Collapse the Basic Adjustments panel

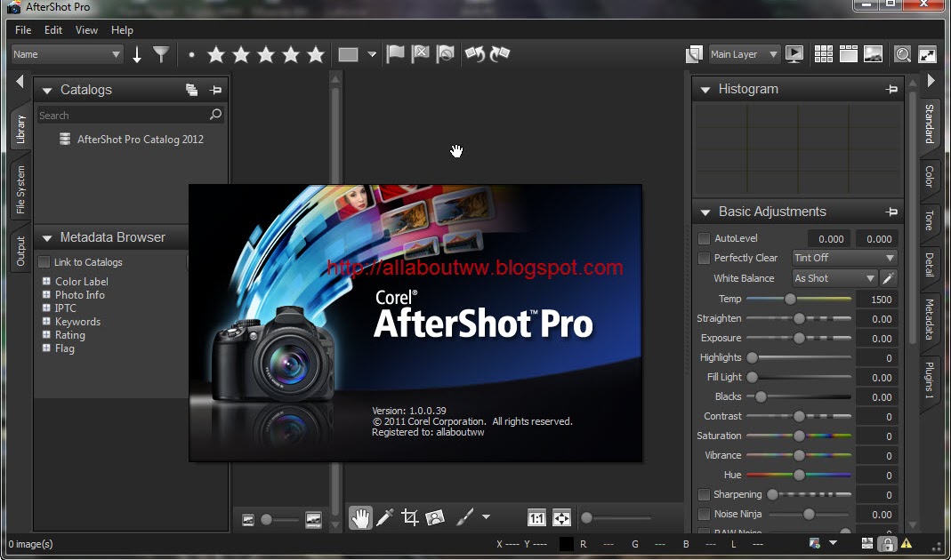point(705,212)
